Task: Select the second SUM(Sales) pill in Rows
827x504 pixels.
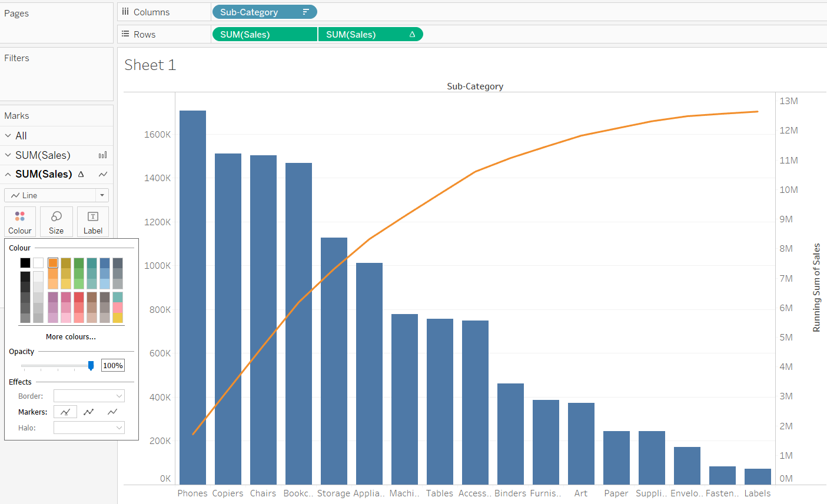Action: tap(371, 34)
